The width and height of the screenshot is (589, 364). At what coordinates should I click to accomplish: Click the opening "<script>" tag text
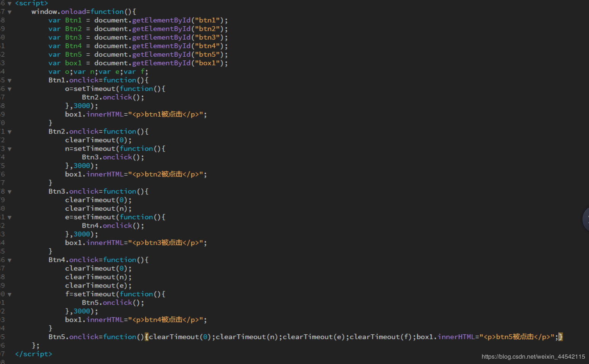point(32,3)
